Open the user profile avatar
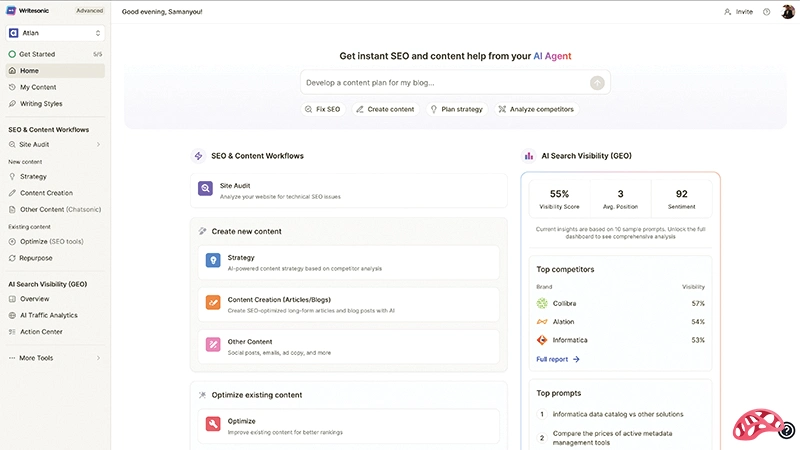 coord(786,12)
